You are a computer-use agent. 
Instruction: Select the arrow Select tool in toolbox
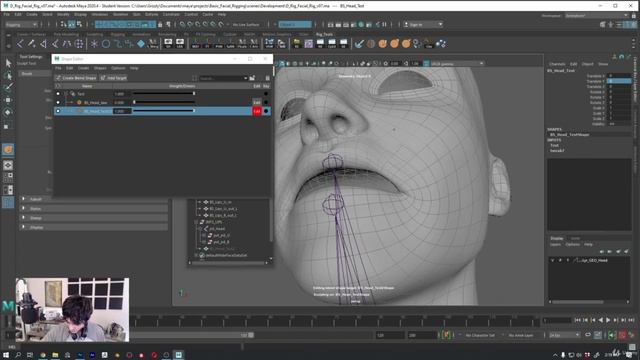pyautogui.click(x=8, y=63)
